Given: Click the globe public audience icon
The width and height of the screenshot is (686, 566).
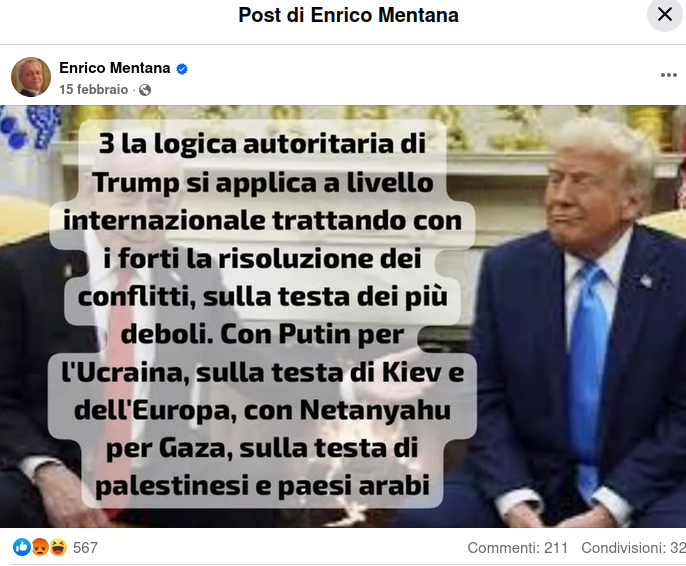Looking at the screenshot, I should point(145,90).
